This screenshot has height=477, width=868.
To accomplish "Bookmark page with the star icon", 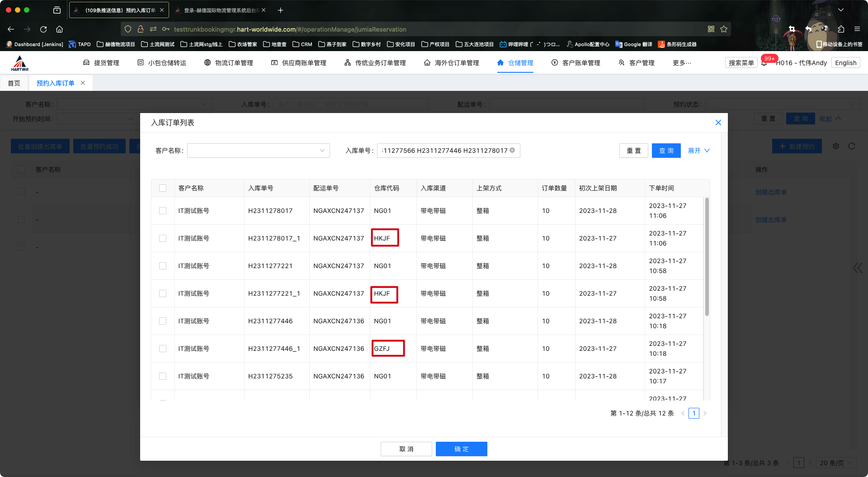I will coord(724,29).
